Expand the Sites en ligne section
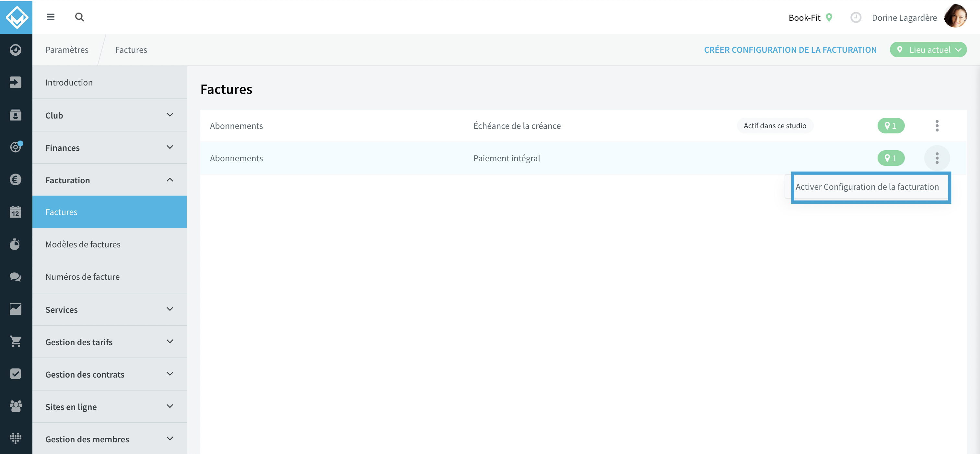The width and height of the screenshot is (980, 454). pos(110,406)
